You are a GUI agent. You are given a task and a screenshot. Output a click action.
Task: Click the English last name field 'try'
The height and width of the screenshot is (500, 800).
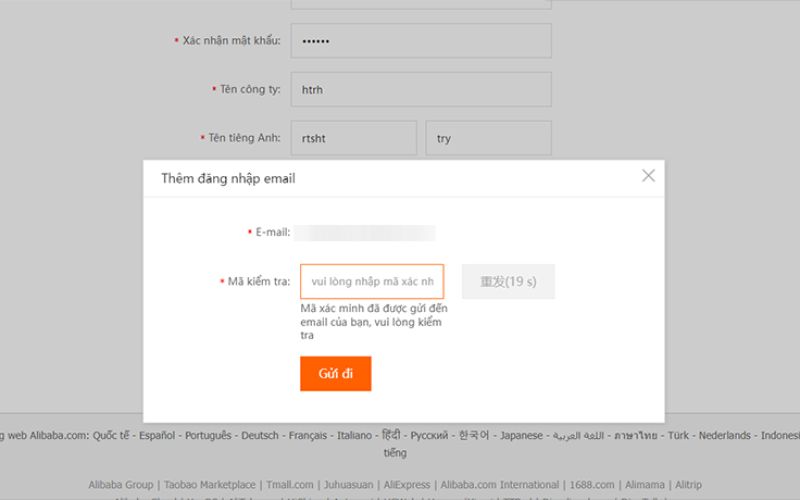(x=488, y=138)
